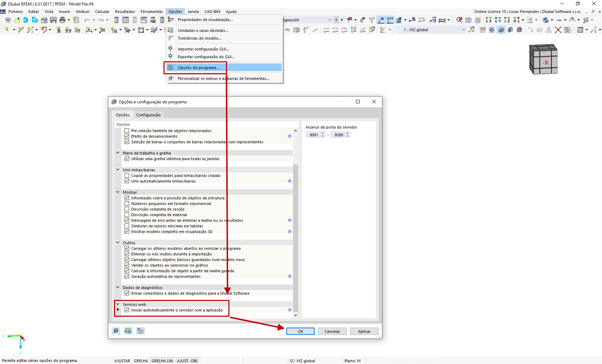Save the current model file
This screenshot has height=364, width=602.
(x=53, y=20)
